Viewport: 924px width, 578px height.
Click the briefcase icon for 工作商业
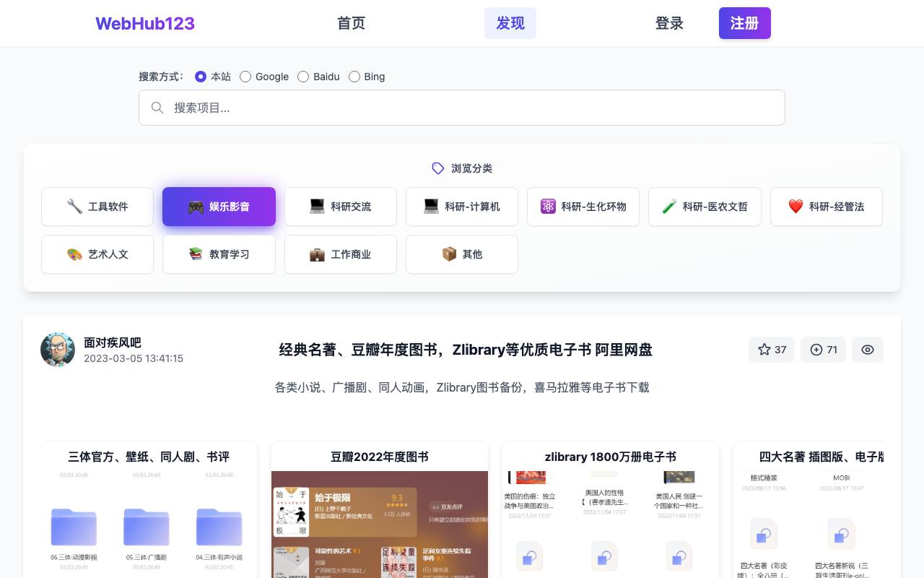pyautogui.click(x=317, y=254)
